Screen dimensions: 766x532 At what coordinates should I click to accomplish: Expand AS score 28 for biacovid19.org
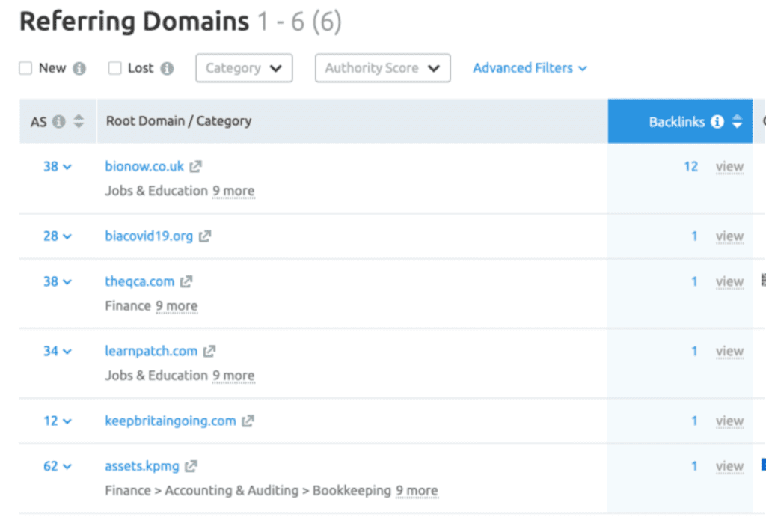pyautogui.click(x=58, y=236)
